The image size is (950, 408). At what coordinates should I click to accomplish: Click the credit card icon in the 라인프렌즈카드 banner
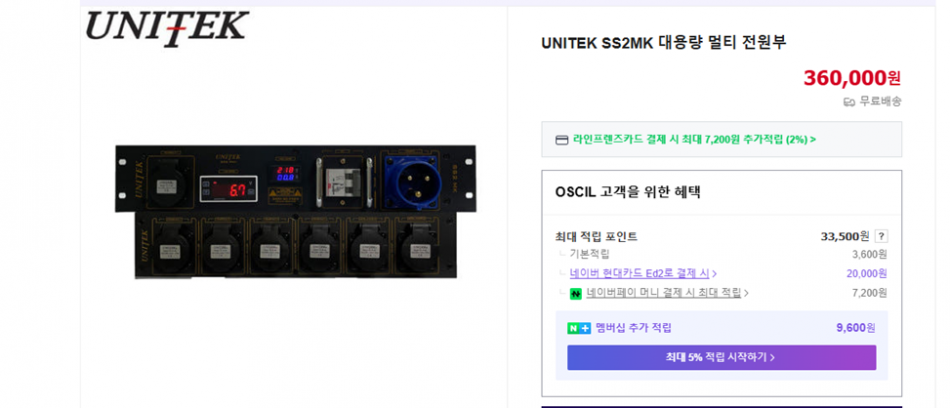point(562,139)
